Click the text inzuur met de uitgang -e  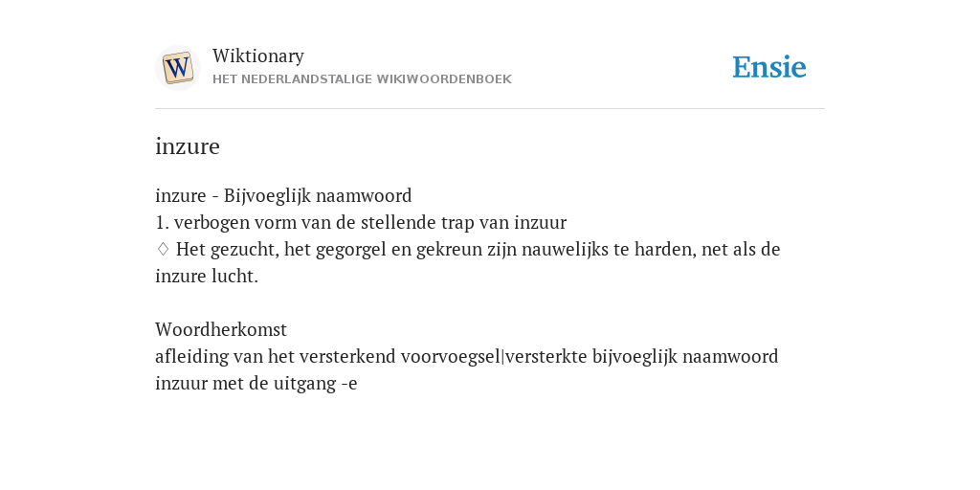[x=256, y=383]
